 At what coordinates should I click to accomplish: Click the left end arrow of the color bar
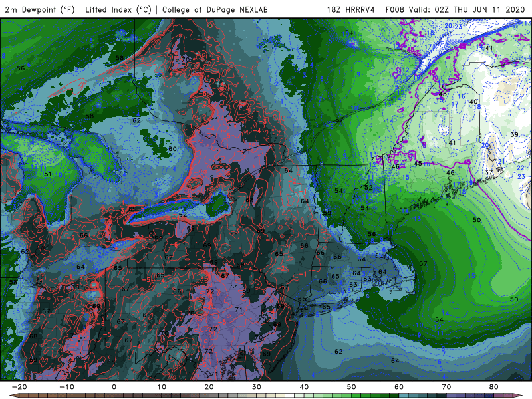pos(13,396)
